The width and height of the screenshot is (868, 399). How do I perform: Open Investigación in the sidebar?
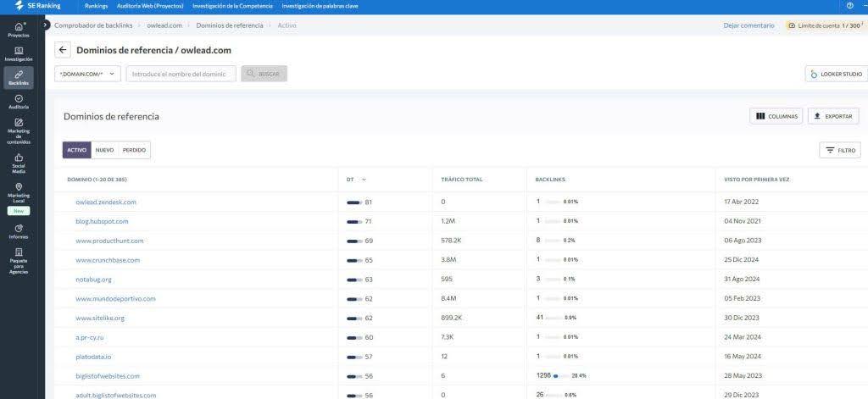[19, 54]
